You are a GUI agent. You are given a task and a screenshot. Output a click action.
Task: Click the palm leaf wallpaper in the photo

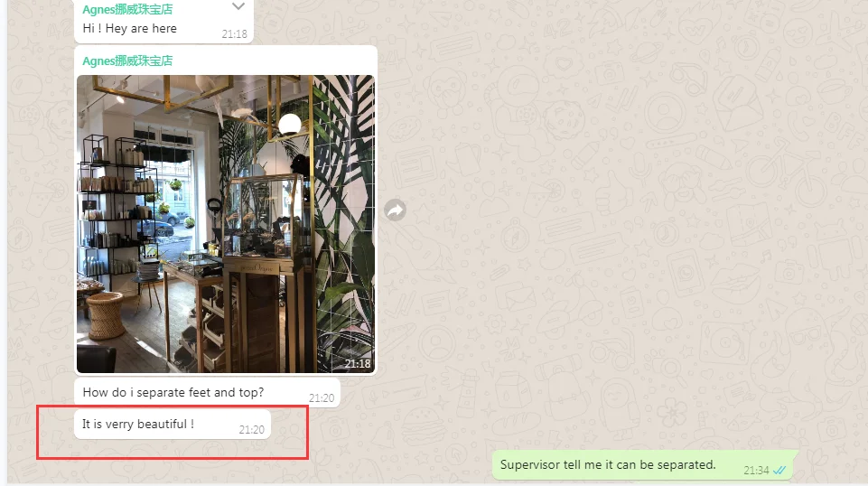pos(343,221)
